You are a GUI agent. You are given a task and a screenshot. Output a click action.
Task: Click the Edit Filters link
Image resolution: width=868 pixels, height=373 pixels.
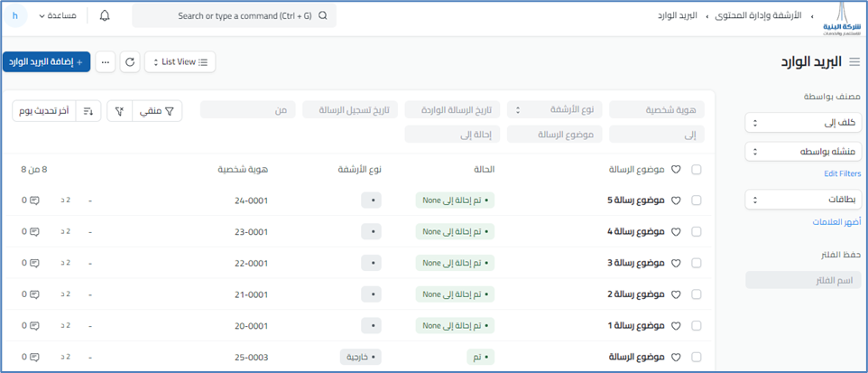point(843,174)
